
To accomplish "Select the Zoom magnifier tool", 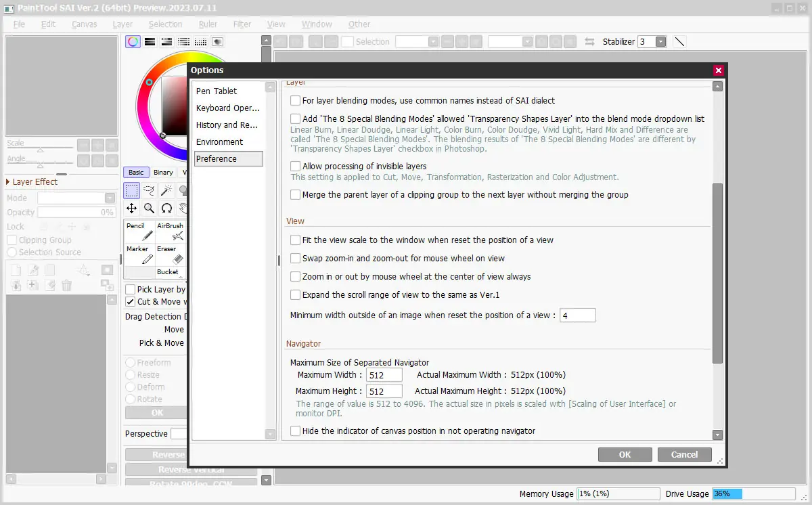I will tap(149, 208).
